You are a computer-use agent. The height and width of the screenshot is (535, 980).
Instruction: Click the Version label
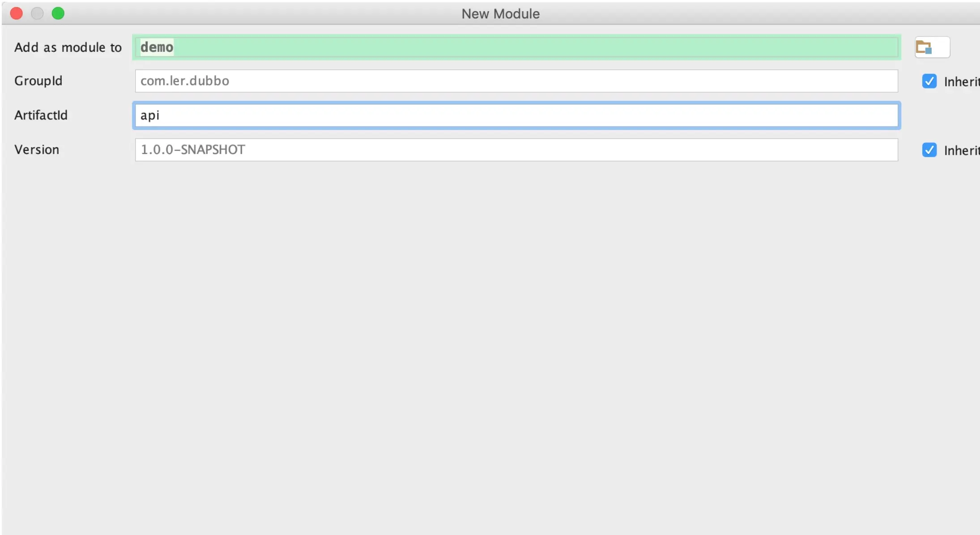click(37, 150)
